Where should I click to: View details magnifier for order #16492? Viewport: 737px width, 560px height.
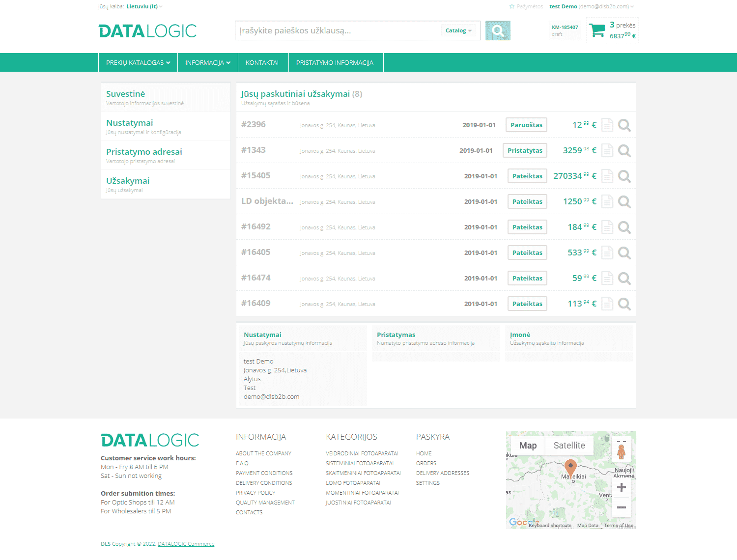click(x=624, y=227)
